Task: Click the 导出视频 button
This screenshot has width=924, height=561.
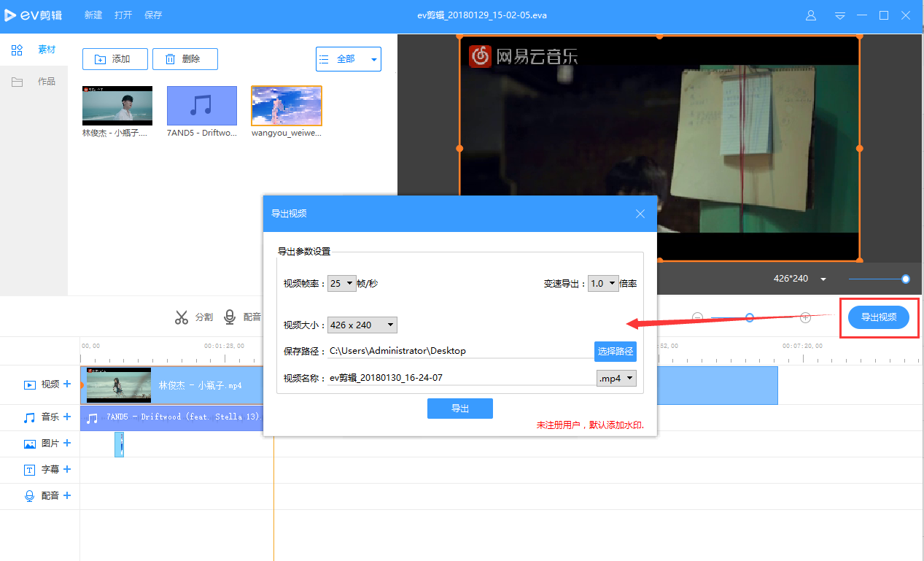Action: click(879, 317)
